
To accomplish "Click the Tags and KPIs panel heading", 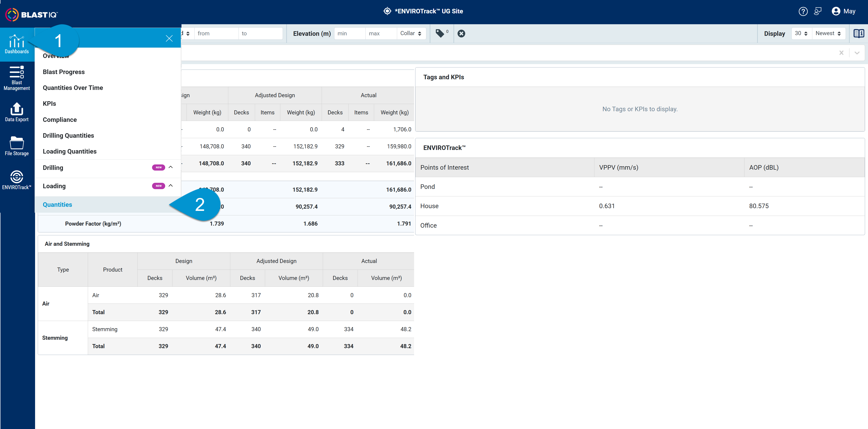I will (x=444, y=77).
